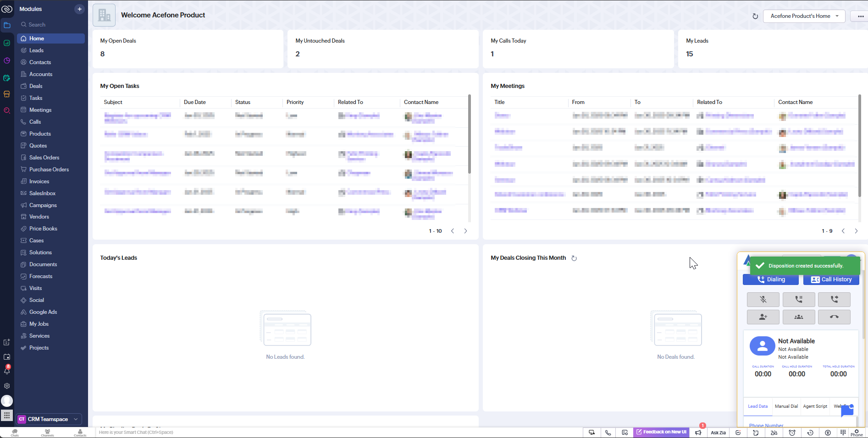Open the Analytics pie icon in the left rail
The height and width of the screenshot is (438, 868).
coord(7,60)
